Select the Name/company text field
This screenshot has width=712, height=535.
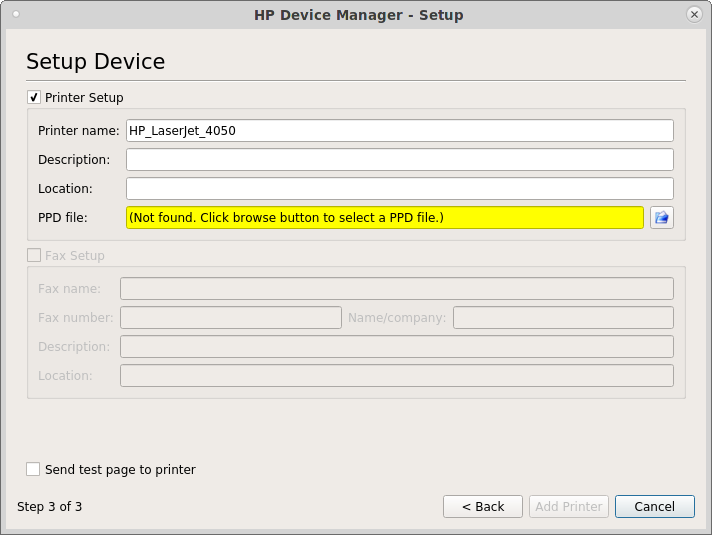(563, 318)
